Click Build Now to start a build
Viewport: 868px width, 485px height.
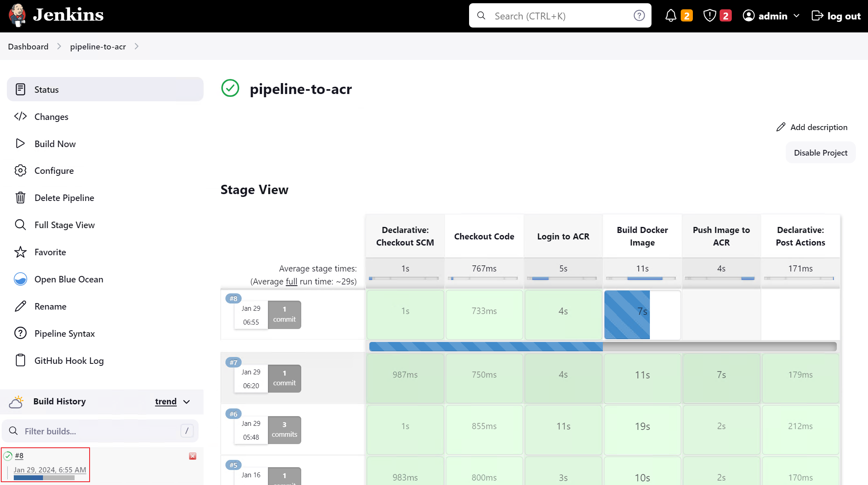tap(55, 144)
